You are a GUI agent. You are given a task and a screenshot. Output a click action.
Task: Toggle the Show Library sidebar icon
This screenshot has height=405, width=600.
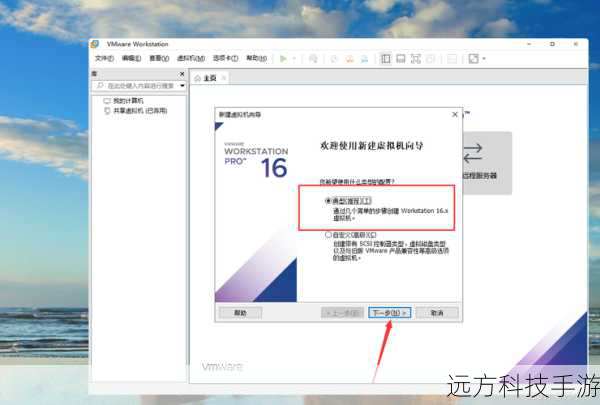[x=386, y=59]
